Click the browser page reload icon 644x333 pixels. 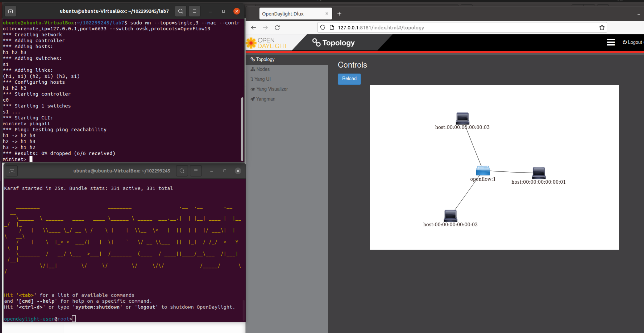(x=277, y=28)
